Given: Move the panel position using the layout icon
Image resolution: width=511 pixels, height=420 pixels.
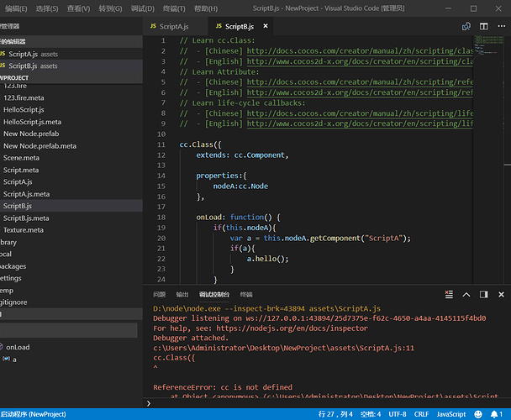Looking at the screenshot, I should coord(484,295).
